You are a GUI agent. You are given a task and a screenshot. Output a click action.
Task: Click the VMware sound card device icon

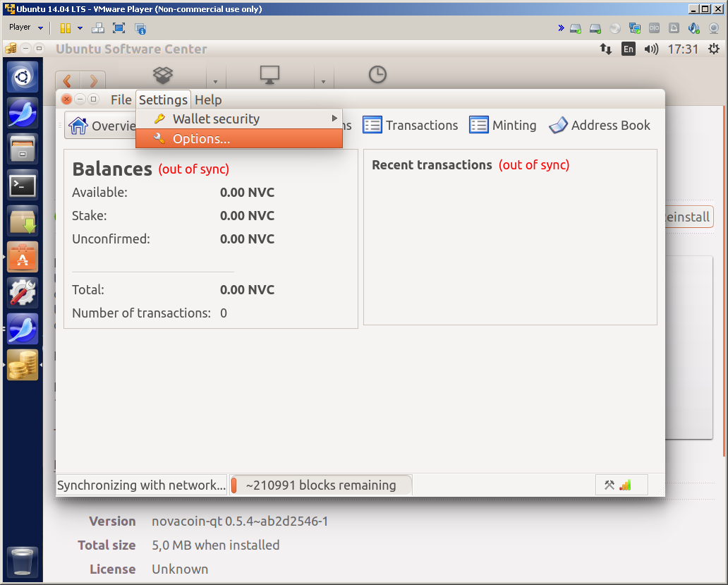tap(693, 28)
